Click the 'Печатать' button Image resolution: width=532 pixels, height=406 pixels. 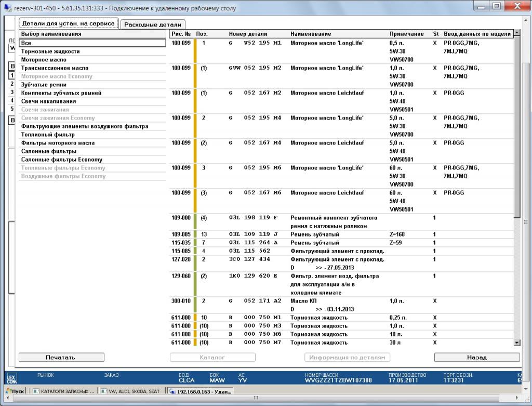[61, 358]
